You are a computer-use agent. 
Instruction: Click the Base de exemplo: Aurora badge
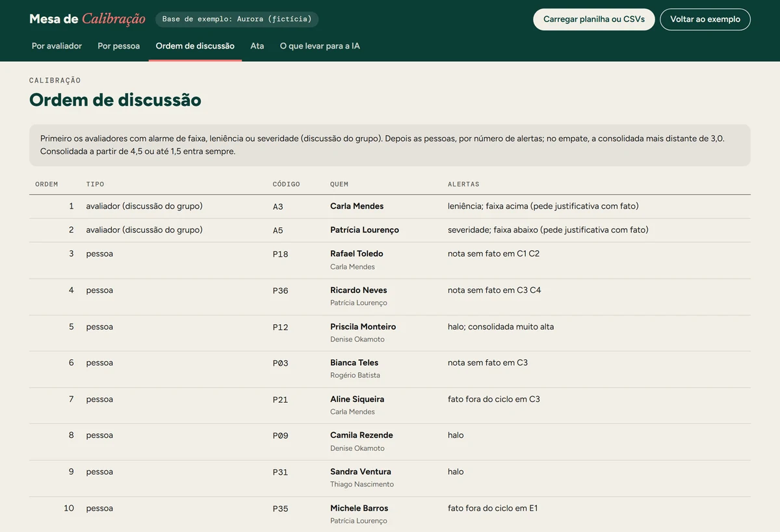[x=237, y=19]
